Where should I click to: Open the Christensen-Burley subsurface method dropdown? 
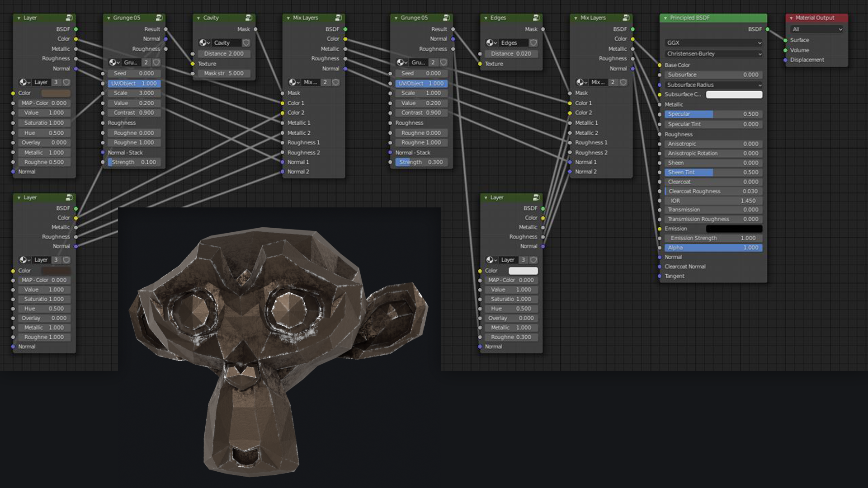click(x=713, y=54)
